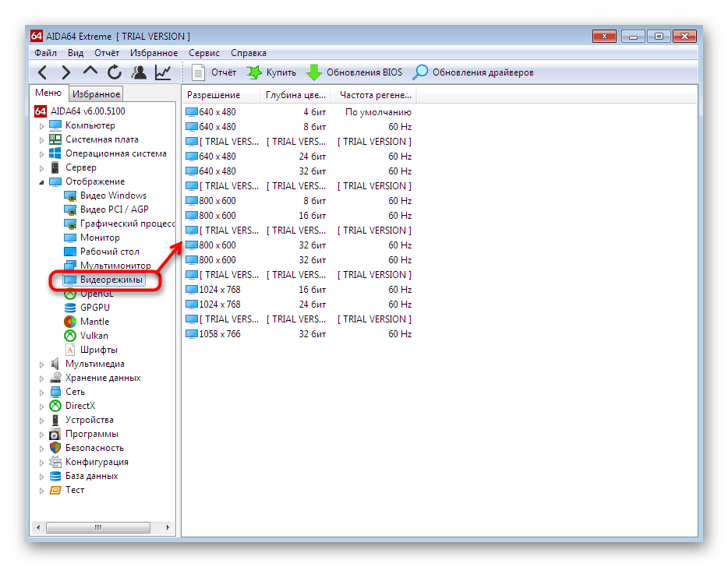
Task: Open the Сервис menu
Action: tap(203, 53)
